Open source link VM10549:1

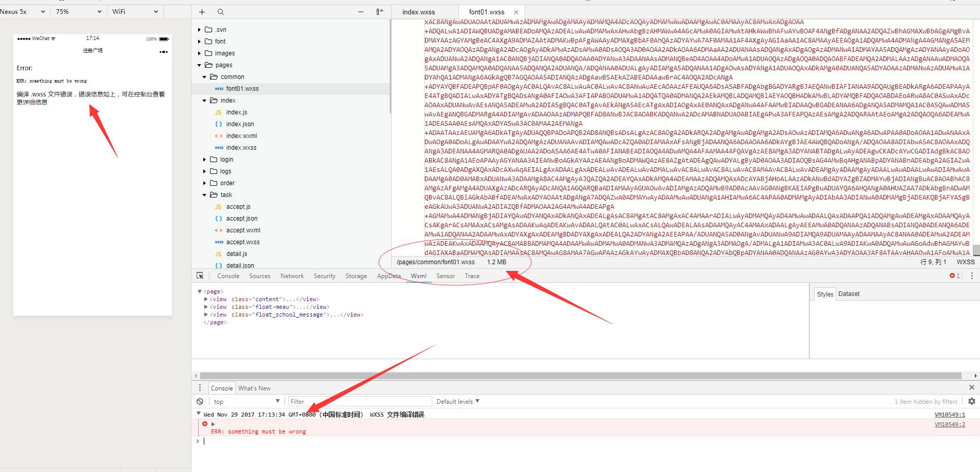click(950, 415)
